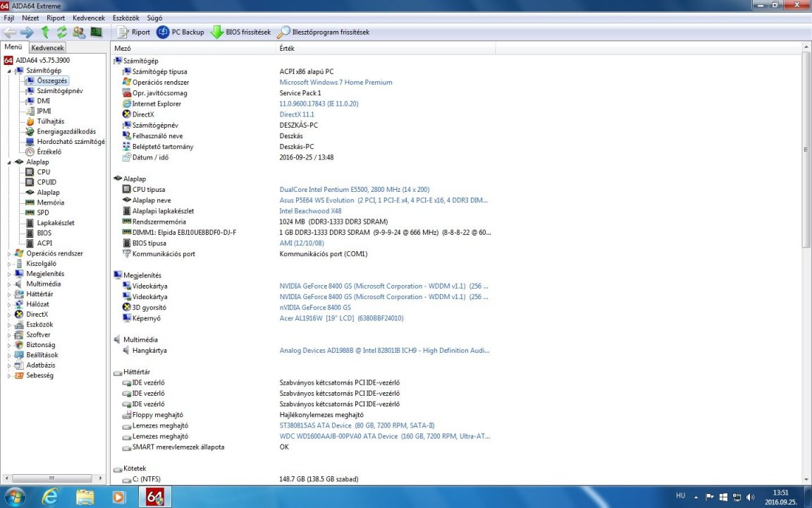Open the Súgó menu
The height and width of the screenshot is (508, 812).
click(154, 18)
